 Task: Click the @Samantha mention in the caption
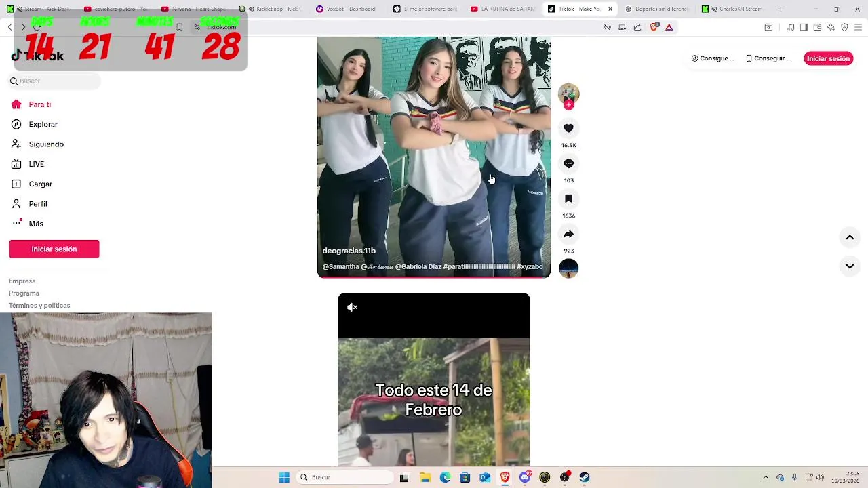click(x=340, y=267)
